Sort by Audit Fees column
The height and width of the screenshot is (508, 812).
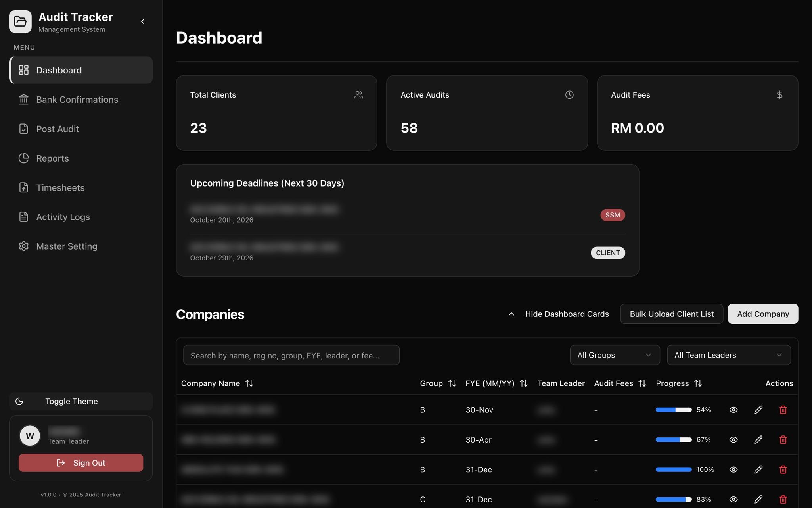coord(620,383)
